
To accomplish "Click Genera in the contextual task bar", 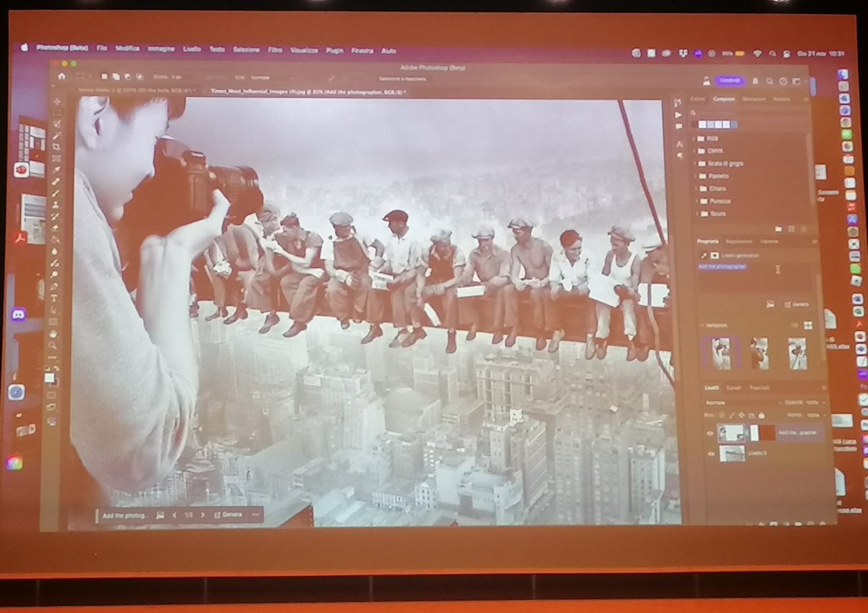I will 227,515.
